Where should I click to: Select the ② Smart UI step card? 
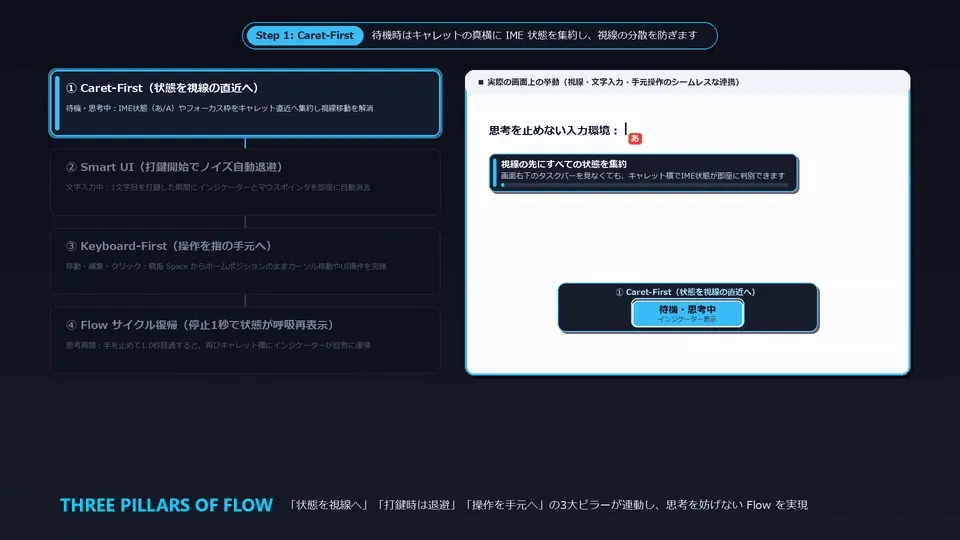click(x=245, y=182)
